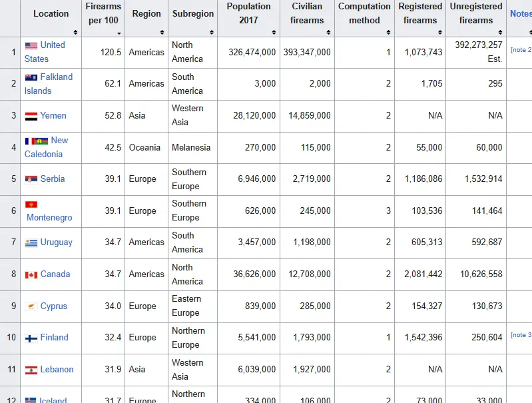Click the Serbia flag icon
This screenshot has height=403, width=532.
[31, 179]
